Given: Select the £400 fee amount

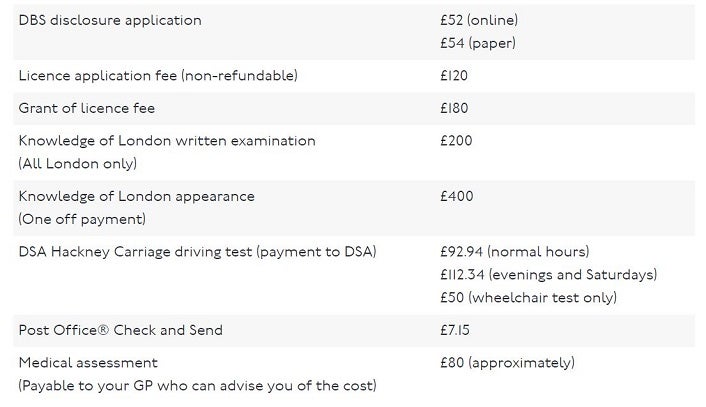Looking at the screenshot, I should (456, 196).
